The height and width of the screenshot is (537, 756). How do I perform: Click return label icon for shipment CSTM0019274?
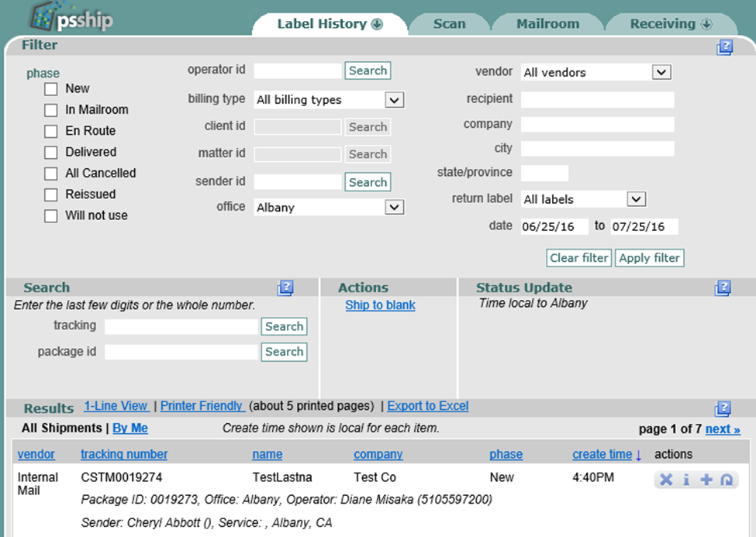[727, 480]
